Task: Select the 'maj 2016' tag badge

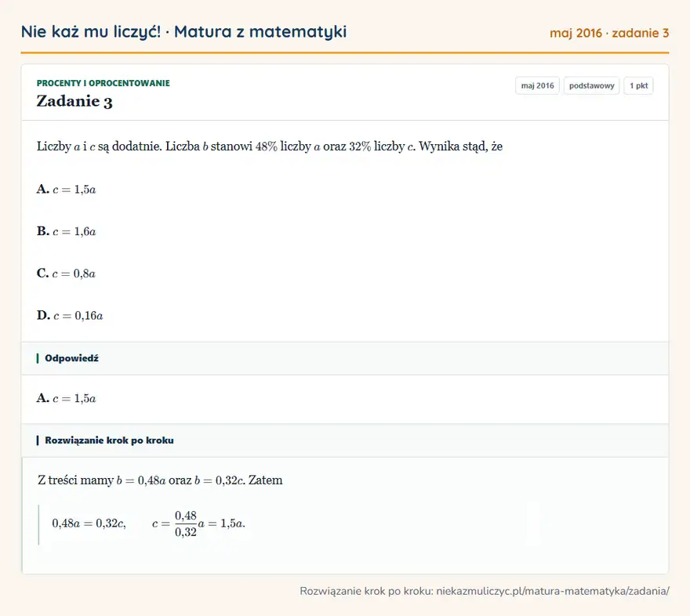Action: tap(537, 85)
